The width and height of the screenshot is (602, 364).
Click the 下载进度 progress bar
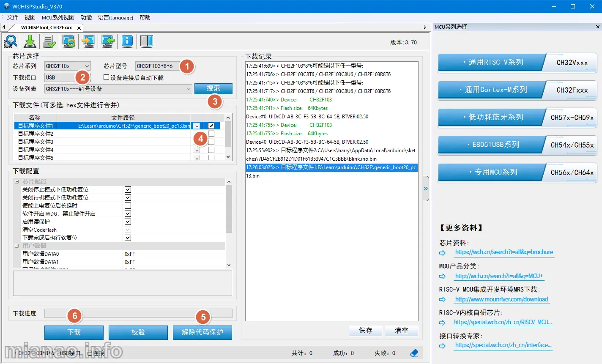click(138, 313)
